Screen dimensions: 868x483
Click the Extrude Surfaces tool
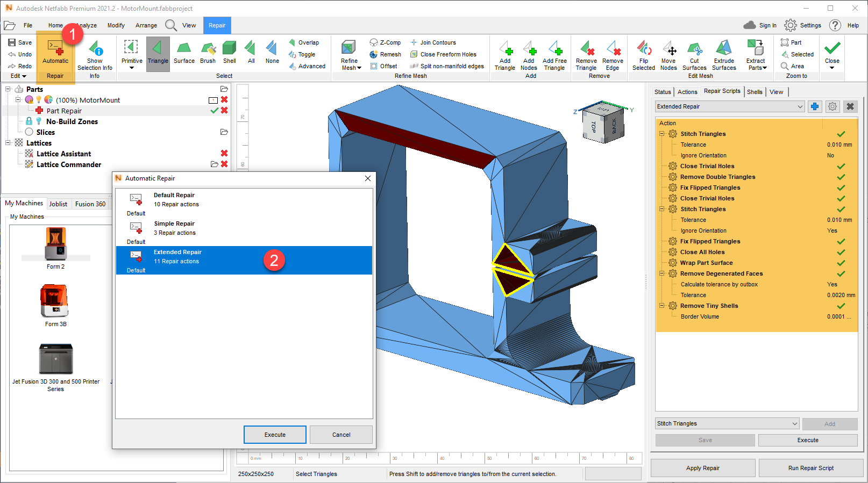coord(724,55)
